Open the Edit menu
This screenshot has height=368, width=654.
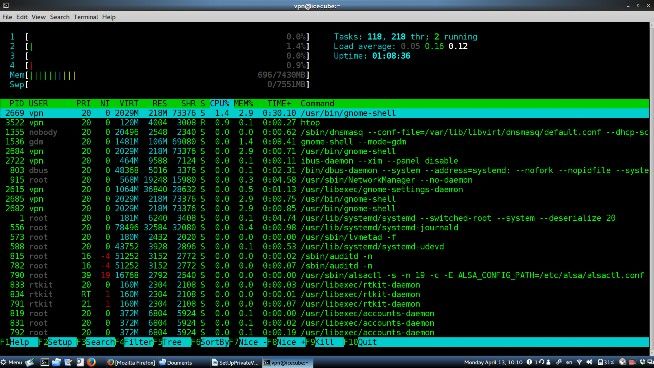(22, 17)
